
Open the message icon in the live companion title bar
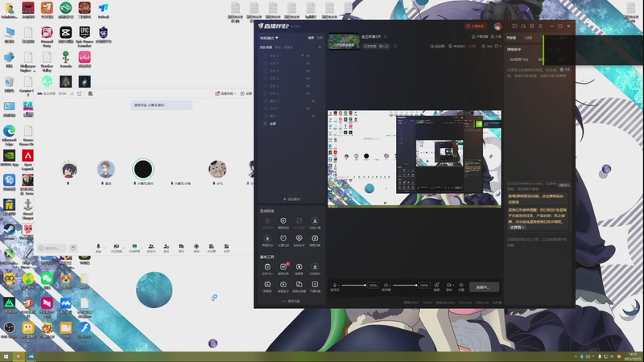pyautogui.click(x=514, y=26)
